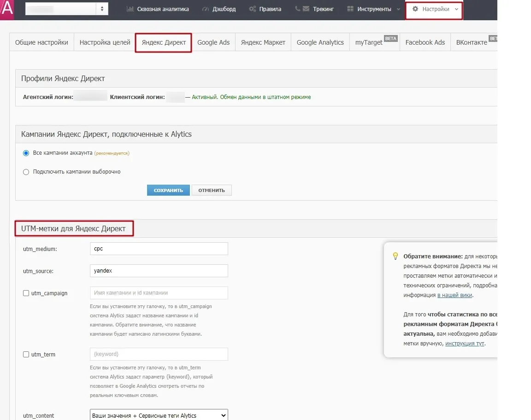
Task: Click the gauge icon beside Дэшборд
Action: [205, 9]
